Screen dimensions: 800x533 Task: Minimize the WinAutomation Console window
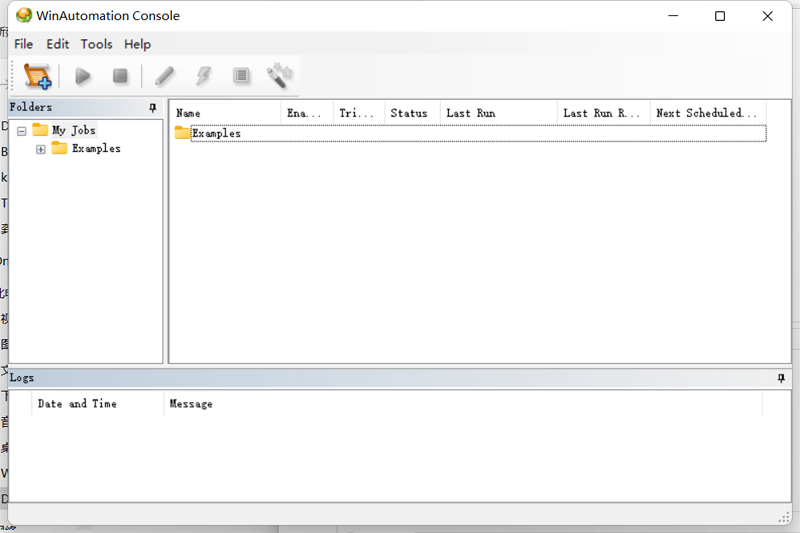pyautogui.click(x=673, y=16)
